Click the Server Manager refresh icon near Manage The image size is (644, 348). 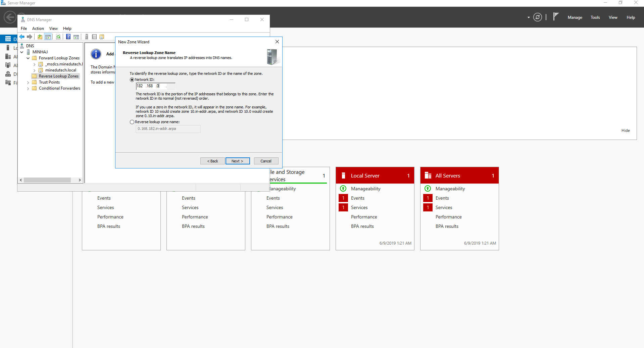(x=537, y=17)
